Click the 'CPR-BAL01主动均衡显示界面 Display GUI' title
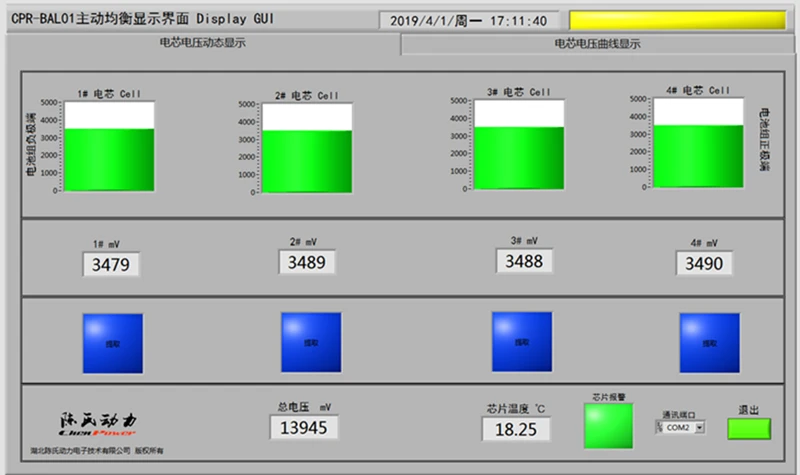Screen dimensions: 800x475 click(143, 19)
